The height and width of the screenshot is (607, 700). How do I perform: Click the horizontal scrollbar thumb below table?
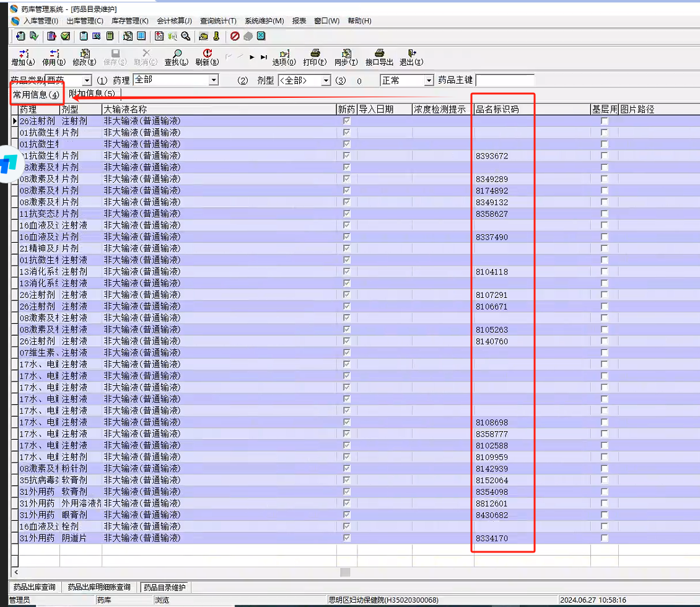click(345, 572)
